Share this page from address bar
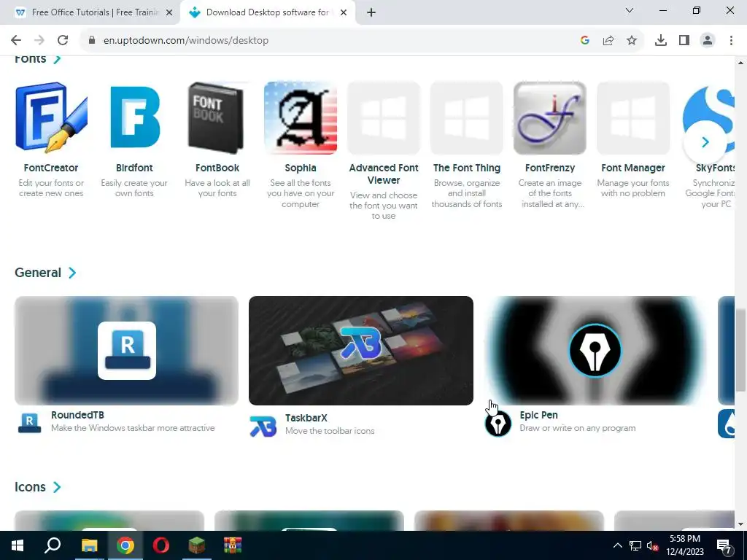 608,41
